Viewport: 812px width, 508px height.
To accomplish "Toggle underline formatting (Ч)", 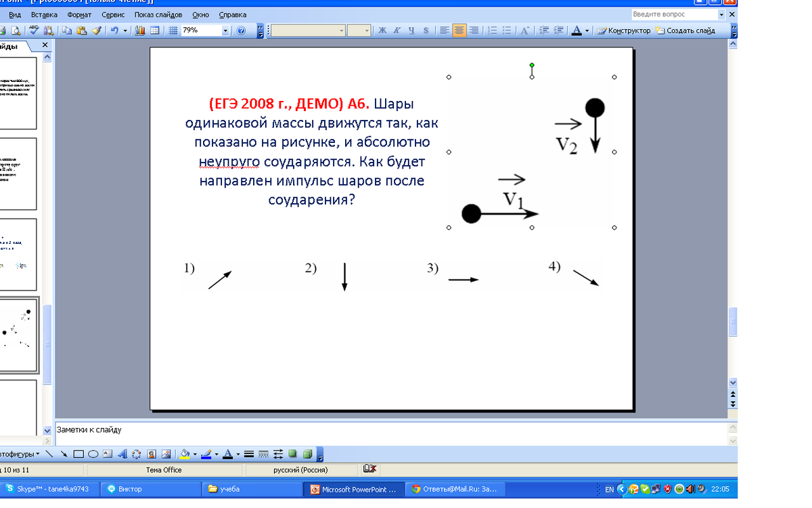I will (x=411, y=30).
